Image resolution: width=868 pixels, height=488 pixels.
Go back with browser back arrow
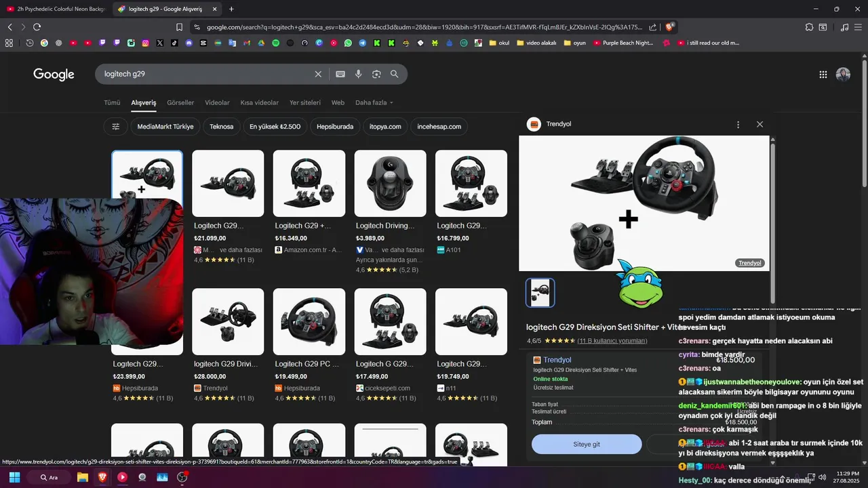[9, 27]
